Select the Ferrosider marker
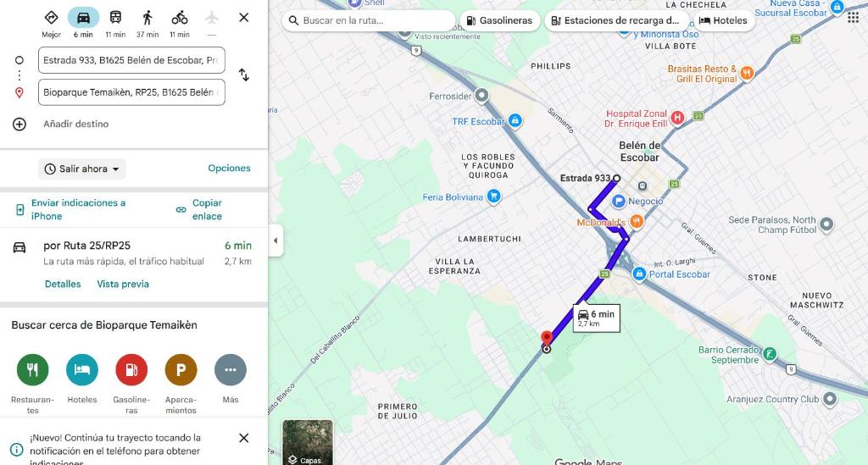The width and height of the screenshot is (868, 465). tap(481, 96)
